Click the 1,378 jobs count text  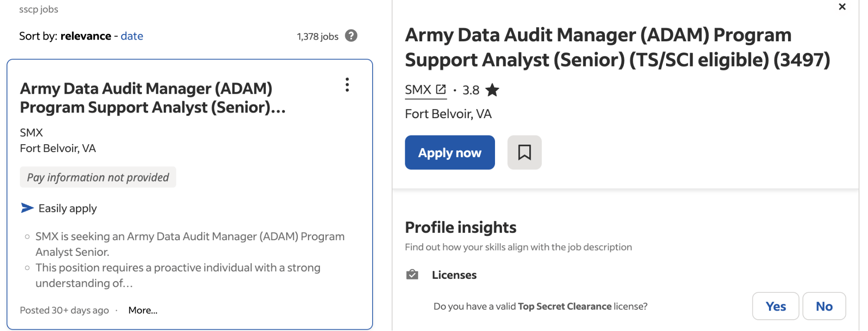(318, 36)
